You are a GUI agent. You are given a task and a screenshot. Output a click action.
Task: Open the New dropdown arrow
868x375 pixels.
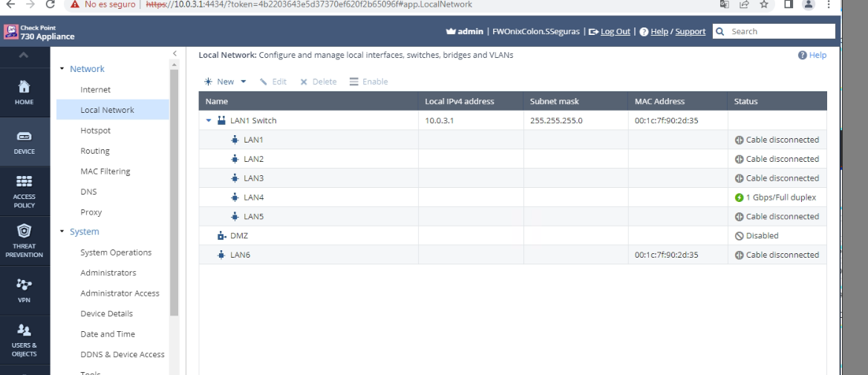click(x=242, y=82)
